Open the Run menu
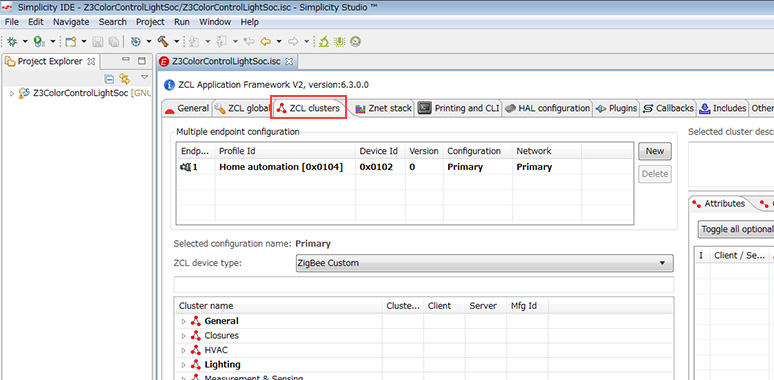 pos(182,22)
